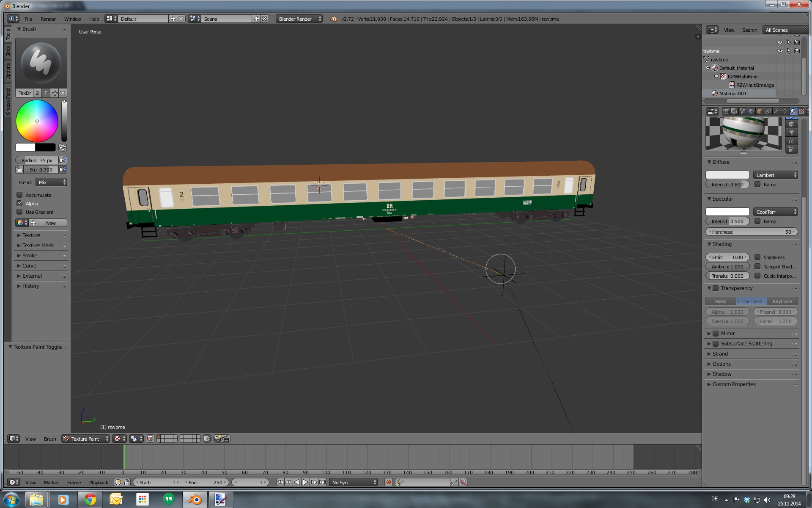Toggle visibility eye of rzwbme object
This screenshot has height=508, width=812.
coord(780,51)
